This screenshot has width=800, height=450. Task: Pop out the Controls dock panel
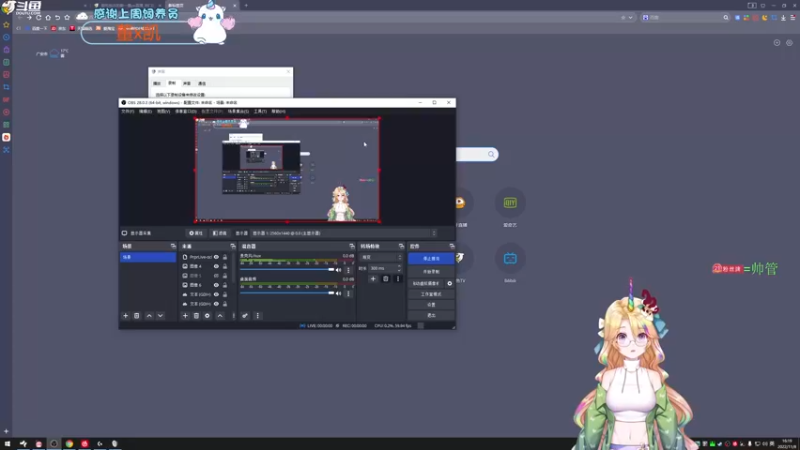(x=452, y=246)
